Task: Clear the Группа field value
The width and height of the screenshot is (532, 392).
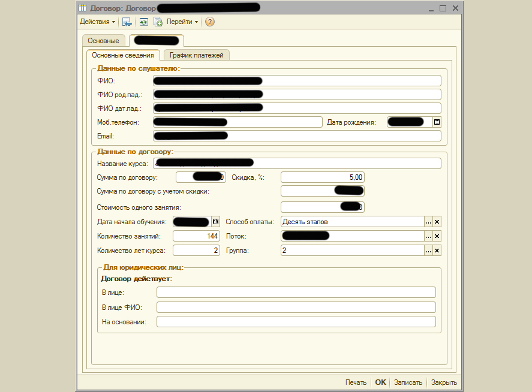Action: [437, 251]
